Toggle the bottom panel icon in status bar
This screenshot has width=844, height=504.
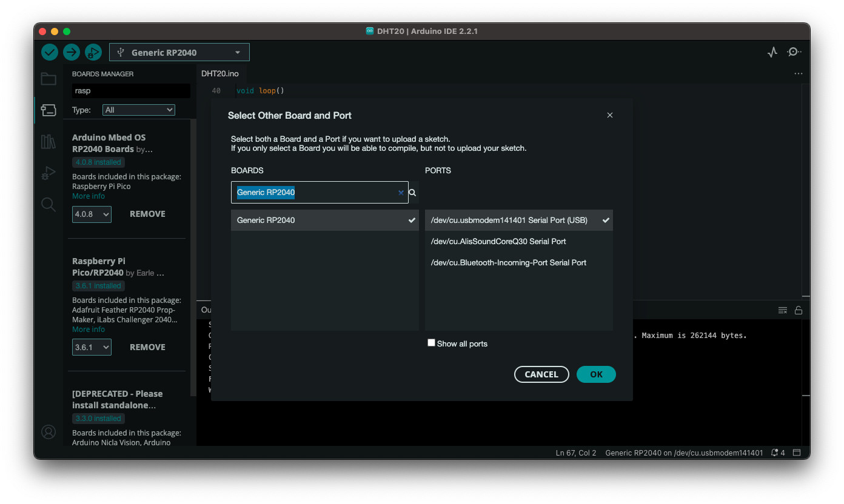[x=797, y=453]
